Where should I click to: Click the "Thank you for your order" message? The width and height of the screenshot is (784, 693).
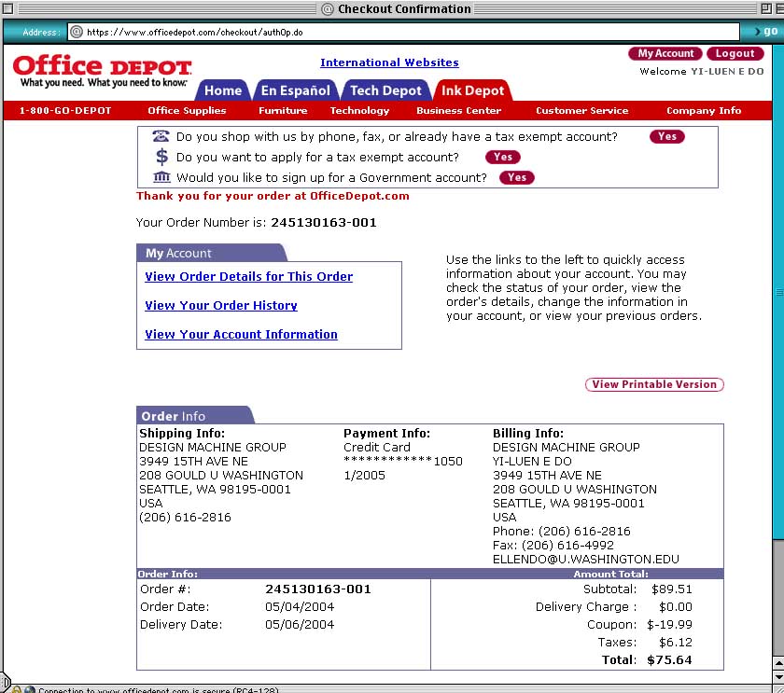(273, 196)
